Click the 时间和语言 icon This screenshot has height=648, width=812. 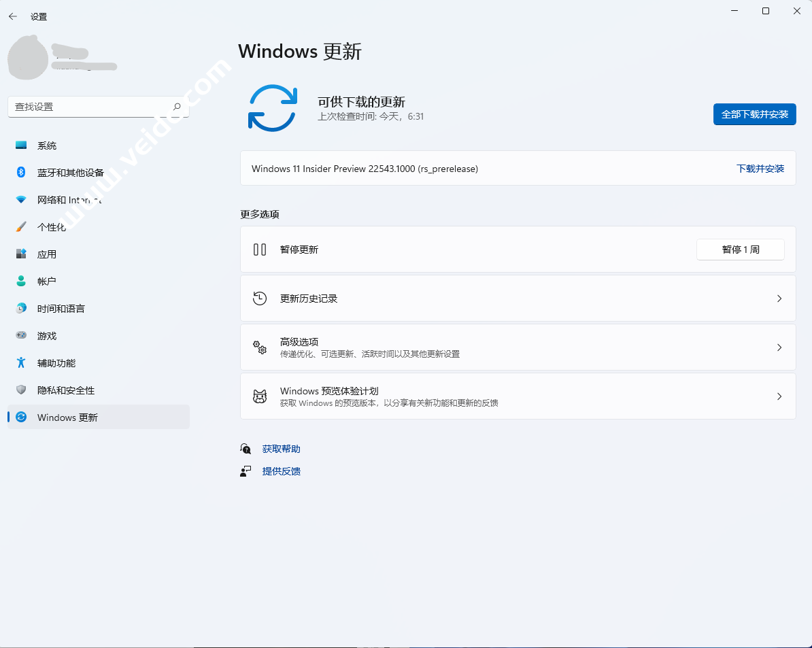point(20,308)
